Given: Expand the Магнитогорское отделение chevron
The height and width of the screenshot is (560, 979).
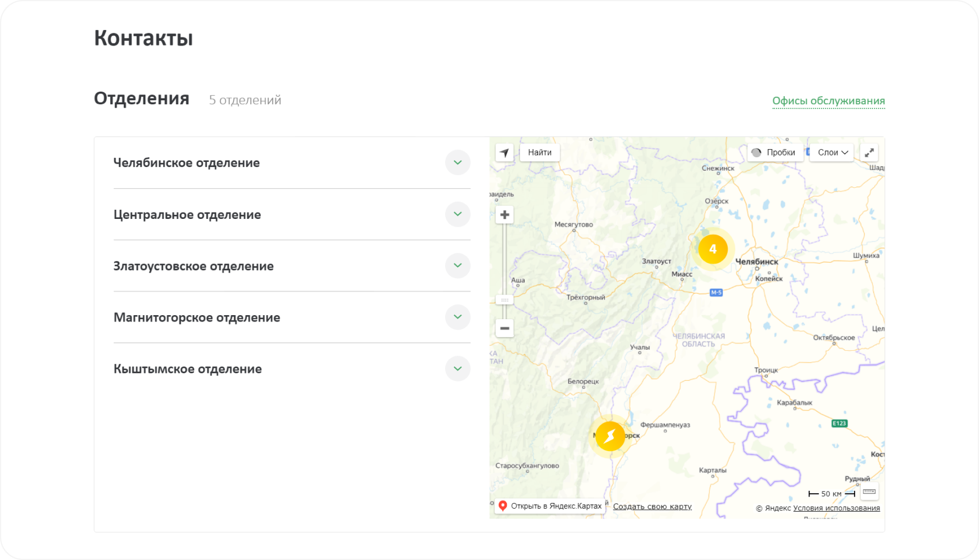Looking at the screenshot, I should [458, 317].
